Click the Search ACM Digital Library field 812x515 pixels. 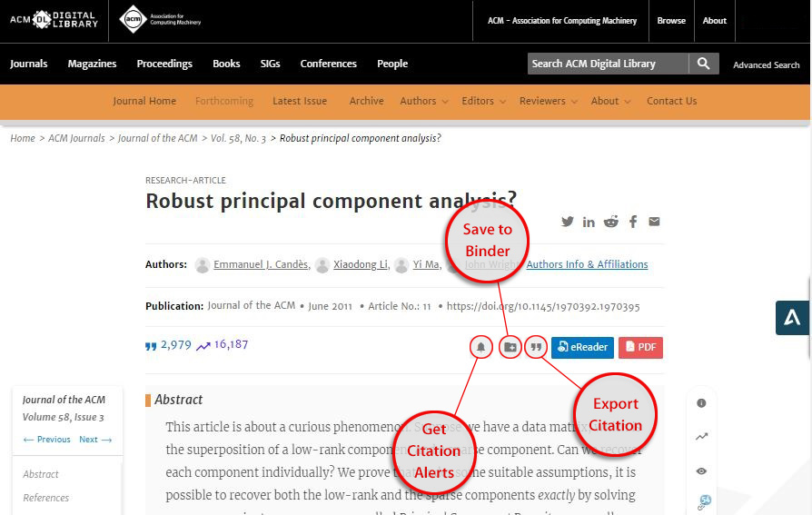608,64
